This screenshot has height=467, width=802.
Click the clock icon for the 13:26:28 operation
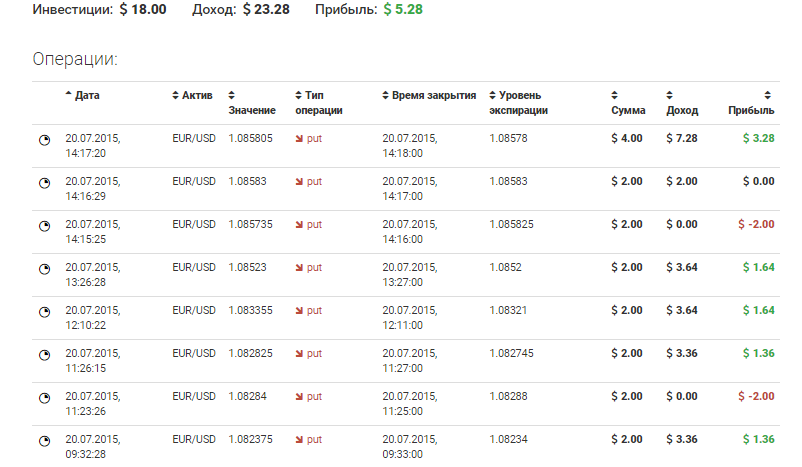[x=44, y=269]
